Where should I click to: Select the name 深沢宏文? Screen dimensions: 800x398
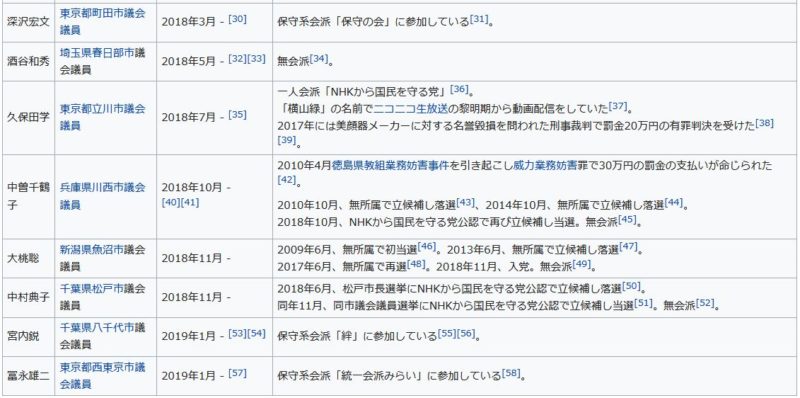(29, 21)
